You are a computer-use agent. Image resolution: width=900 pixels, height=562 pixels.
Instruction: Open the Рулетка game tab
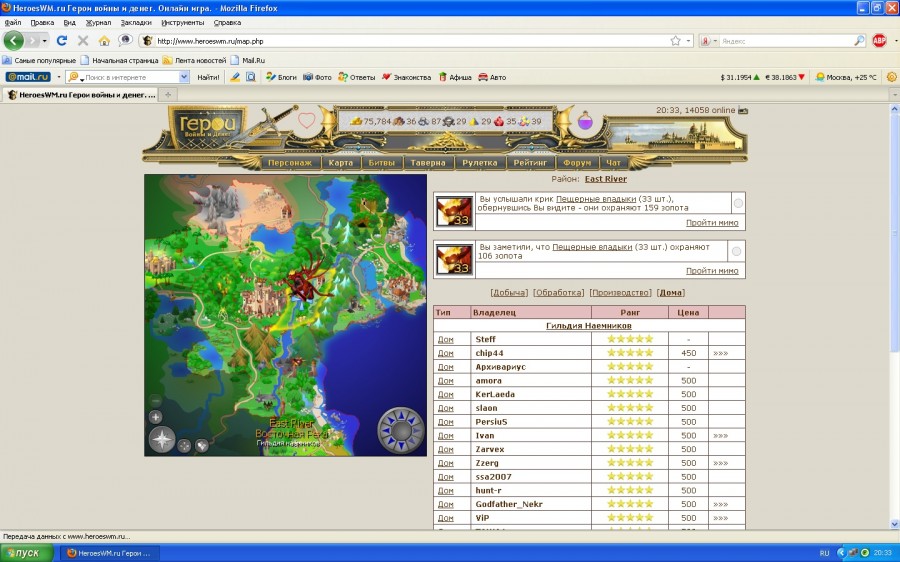[x=480, y=162]
